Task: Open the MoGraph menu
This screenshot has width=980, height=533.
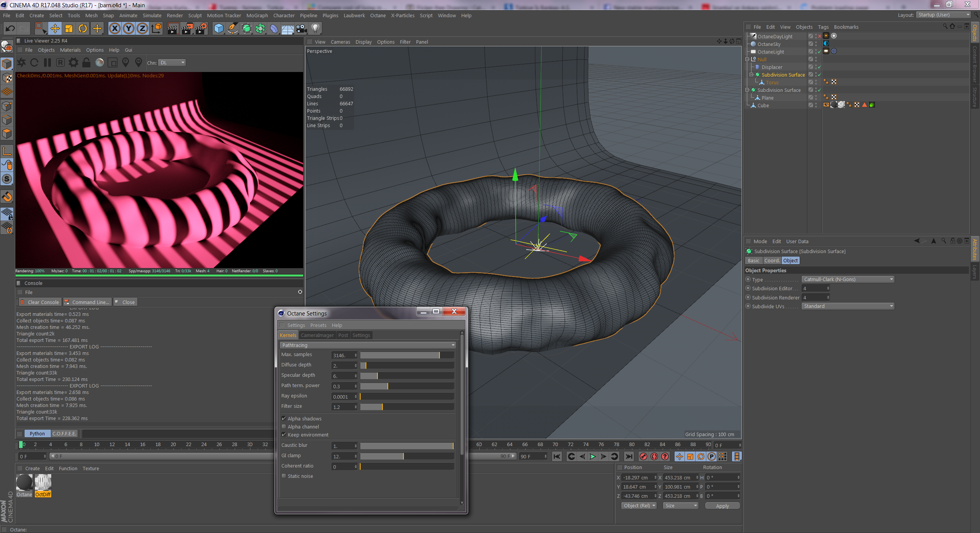Action: pos(257,15)
